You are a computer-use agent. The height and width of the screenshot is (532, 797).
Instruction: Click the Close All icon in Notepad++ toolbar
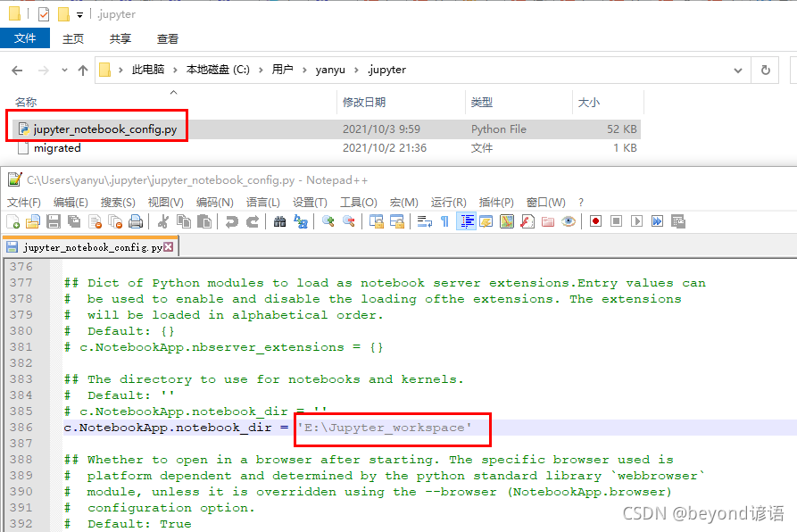[115, 221]
